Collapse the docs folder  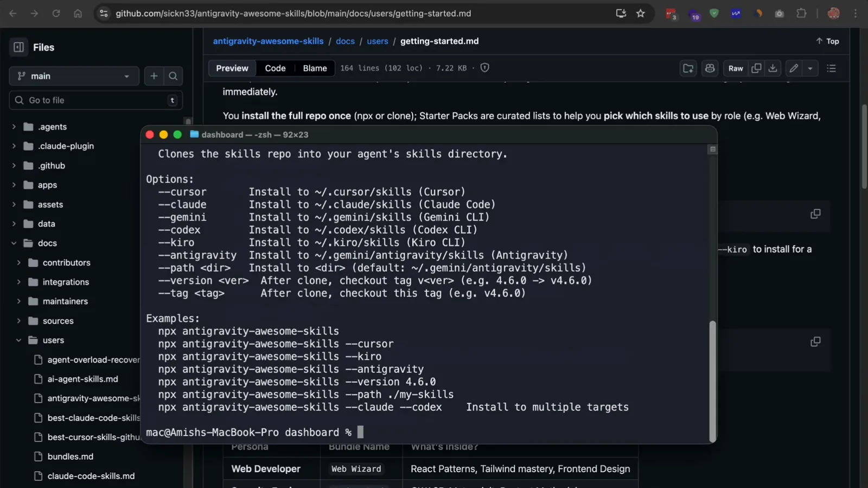coord(14,243)
